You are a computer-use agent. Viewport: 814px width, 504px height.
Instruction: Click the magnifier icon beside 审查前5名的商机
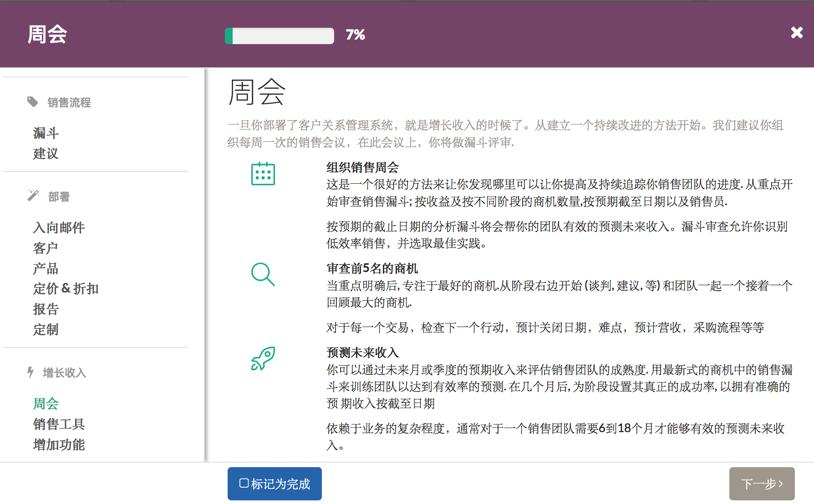[x=263, y=274]
